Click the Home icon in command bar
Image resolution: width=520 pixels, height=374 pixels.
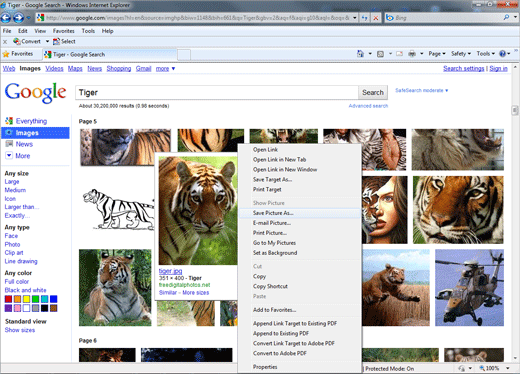[x=360, y=54]
